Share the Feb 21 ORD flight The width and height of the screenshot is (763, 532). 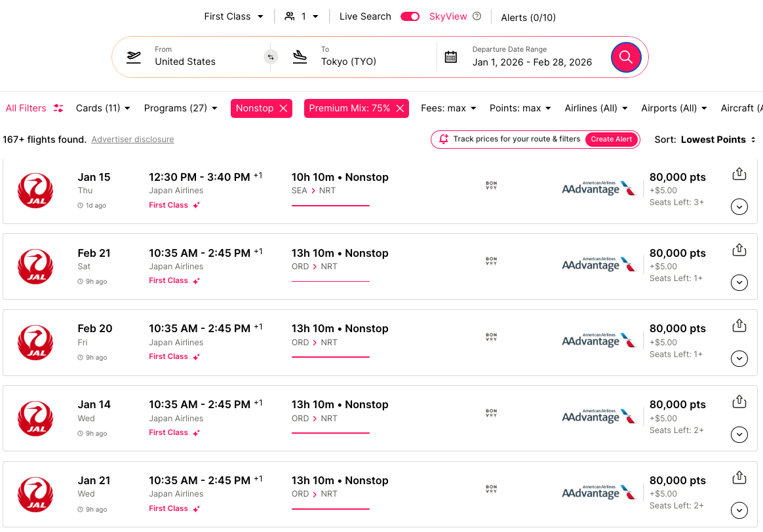pos(739,250)
